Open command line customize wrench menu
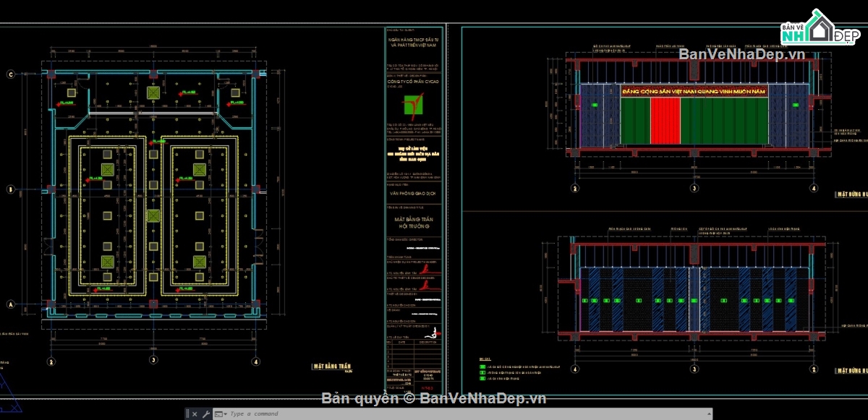Screen dimensions: 868x420 207,414
